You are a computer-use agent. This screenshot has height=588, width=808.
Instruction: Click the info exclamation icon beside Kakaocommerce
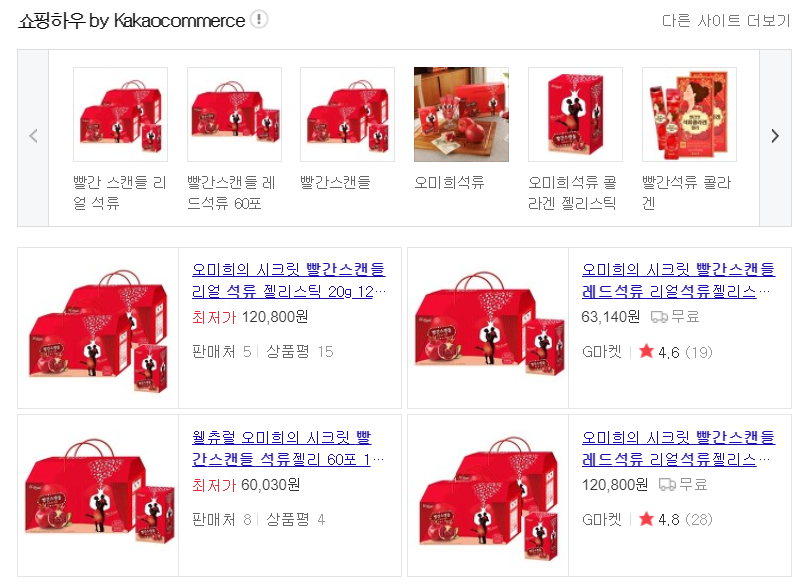(x=259, y=20)
